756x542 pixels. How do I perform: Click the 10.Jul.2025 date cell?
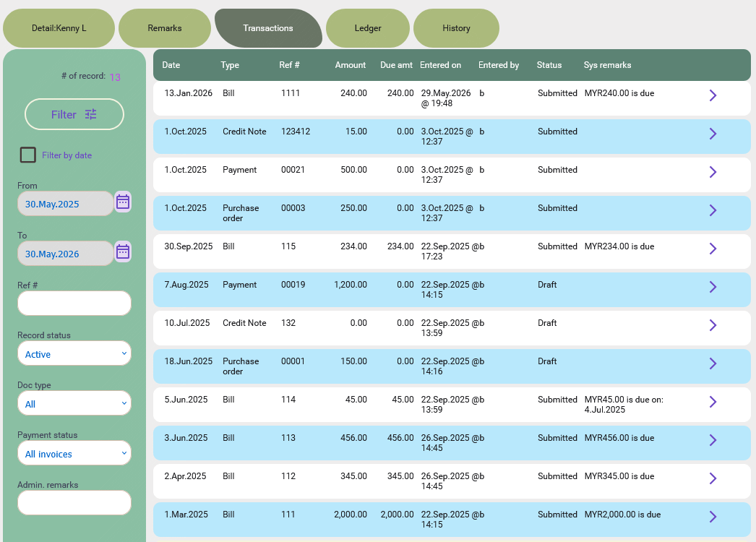[187, 323]
